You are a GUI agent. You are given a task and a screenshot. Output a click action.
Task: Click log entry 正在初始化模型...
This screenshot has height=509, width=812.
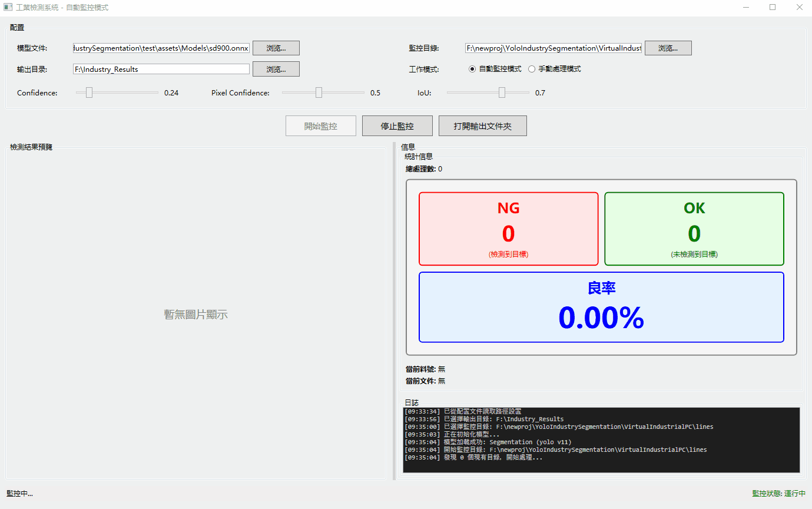point(452,434)
